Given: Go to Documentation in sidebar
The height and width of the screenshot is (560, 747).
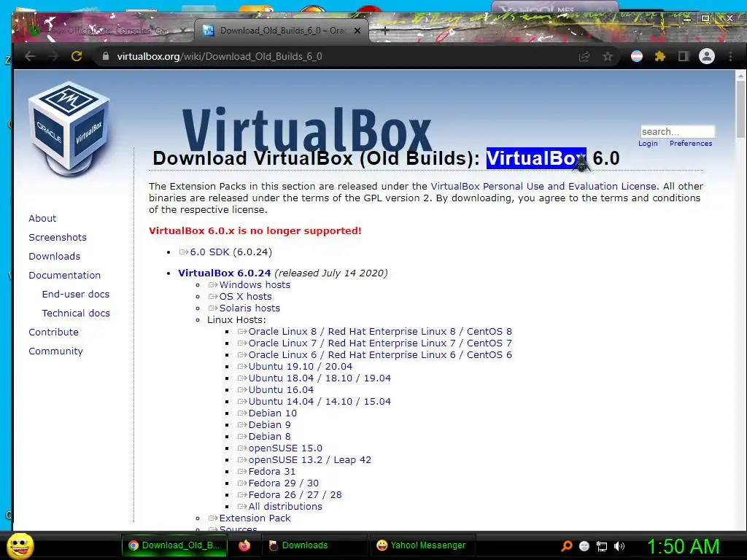Looking at the screenshot, I should click(x=64, y=275).
